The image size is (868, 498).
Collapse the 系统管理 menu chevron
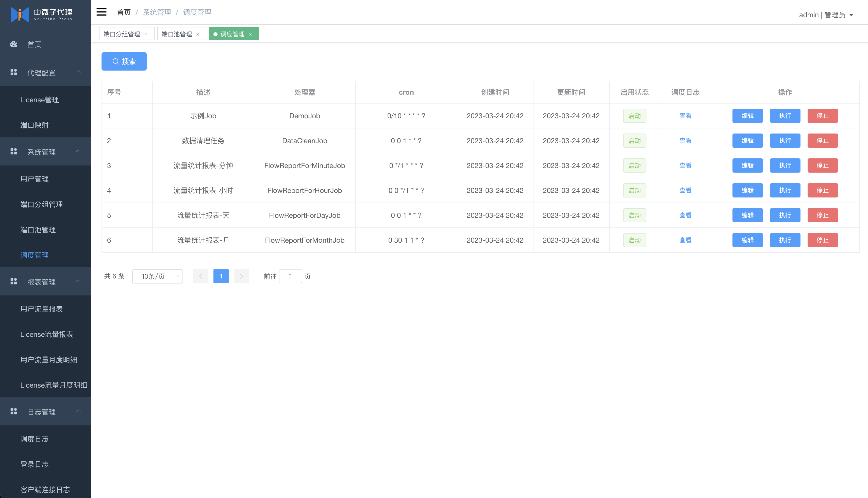pyautogui.click(x=78, y=151)
